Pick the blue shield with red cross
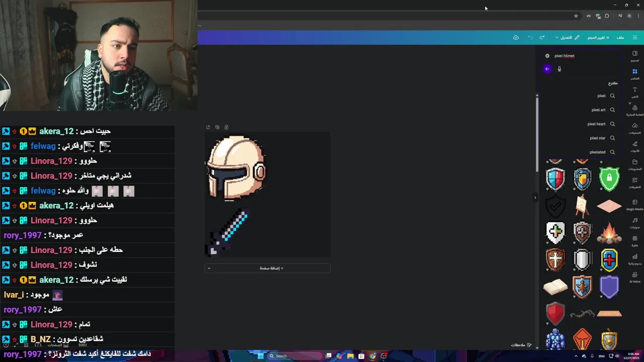644x362 pixels. click(x=609, y=260)
